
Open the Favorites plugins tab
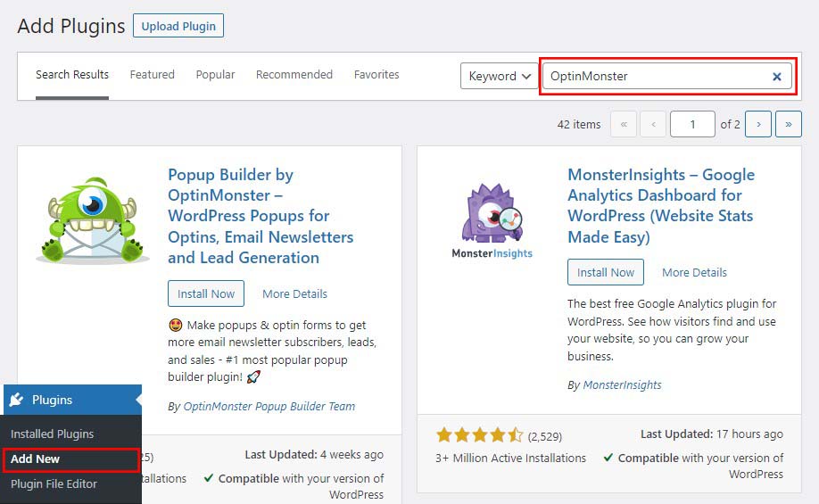[376, 75]
